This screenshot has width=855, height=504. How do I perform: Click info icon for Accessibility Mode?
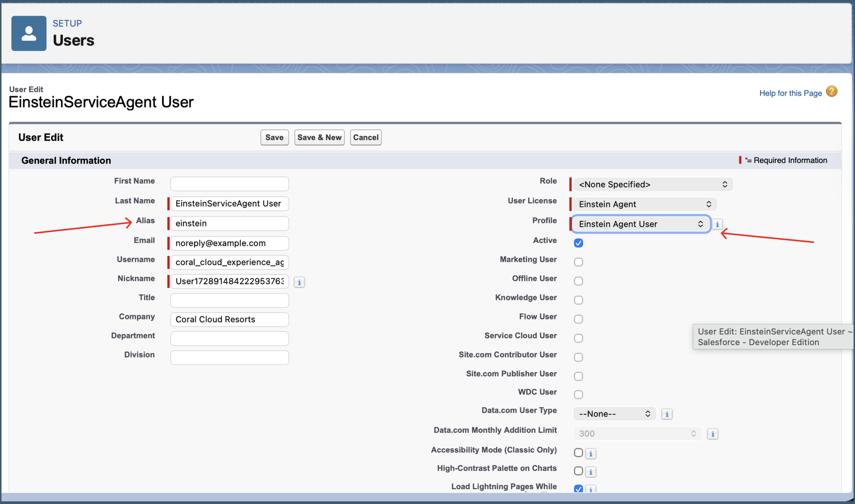591,454
